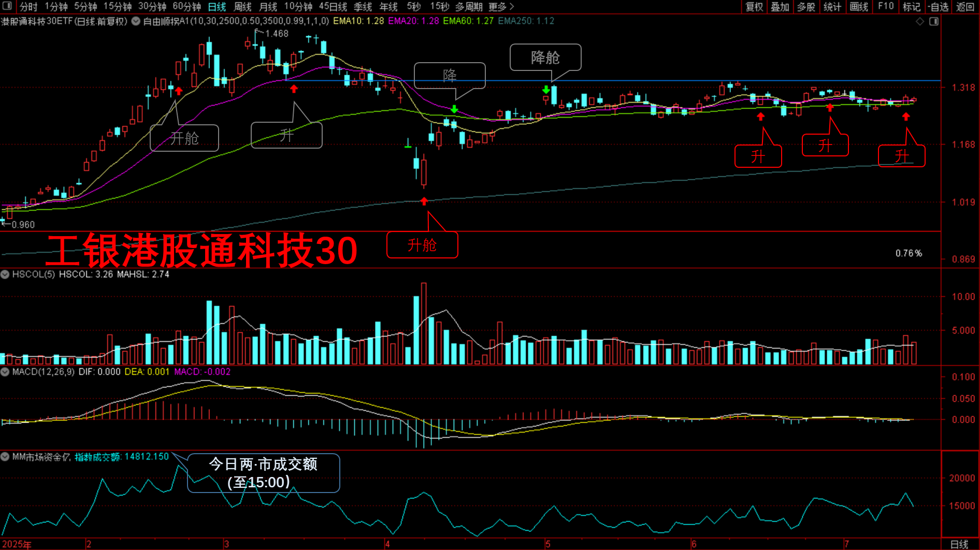Remove from watchlist via -自选
Image resolution: width=980 pixels, height=550 pixels.
pos(939,7)
